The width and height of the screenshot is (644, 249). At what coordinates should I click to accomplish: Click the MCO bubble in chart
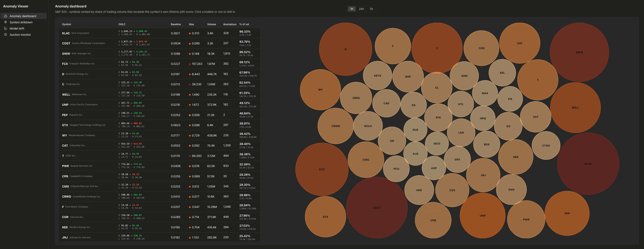click(437, 144)
